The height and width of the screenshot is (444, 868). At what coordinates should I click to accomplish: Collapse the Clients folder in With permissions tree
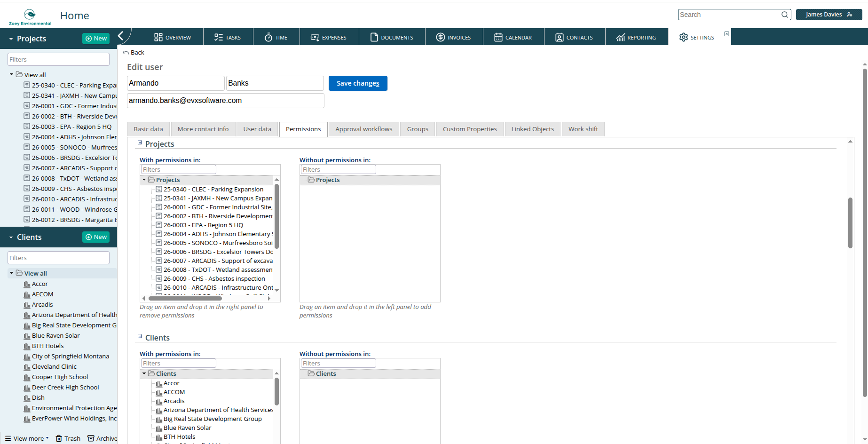pos(144,373)
